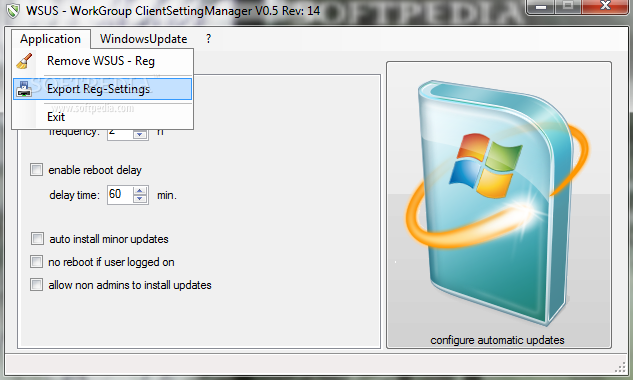Toggle auto install minor updates checkbox
Viewport: 633px width, 380px height.
point(37,239)
